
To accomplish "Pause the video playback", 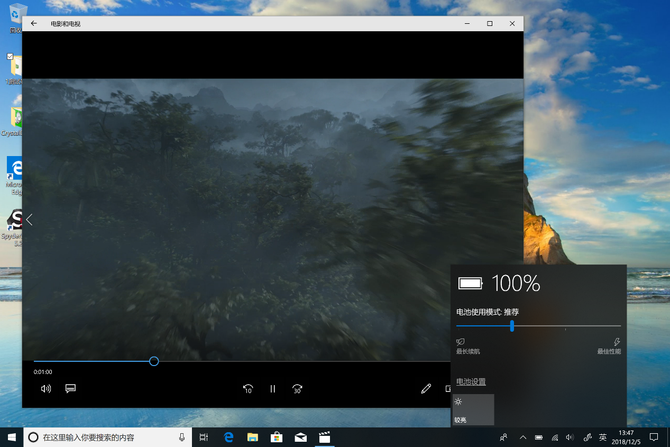I will click(x=273, y=388).
